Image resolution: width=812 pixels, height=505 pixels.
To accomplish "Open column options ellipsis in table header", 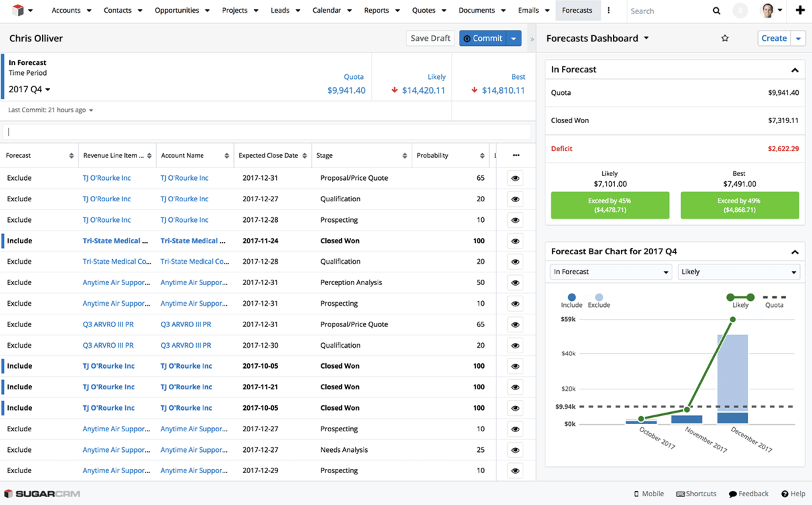I will click(x=516, y=155).
